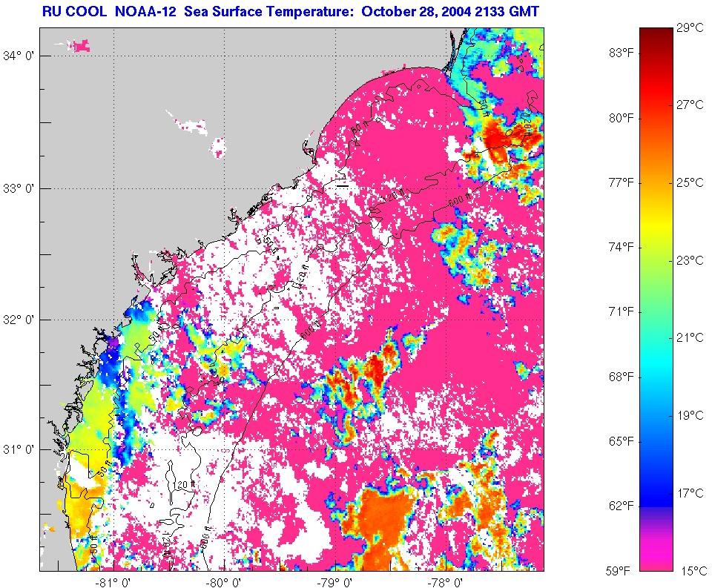Click the 59°F colorbar label
The image size is (712, 588).
click(x=618, y=571)
